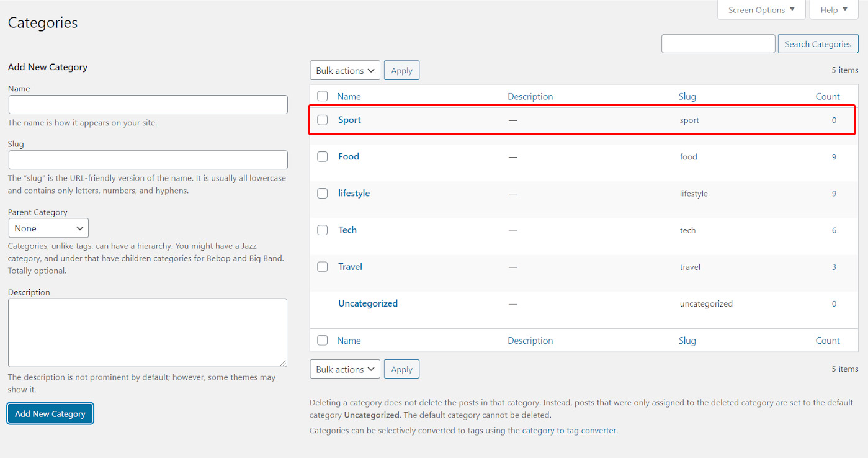Open the top Bulk actions dropdown

(345, 71)
